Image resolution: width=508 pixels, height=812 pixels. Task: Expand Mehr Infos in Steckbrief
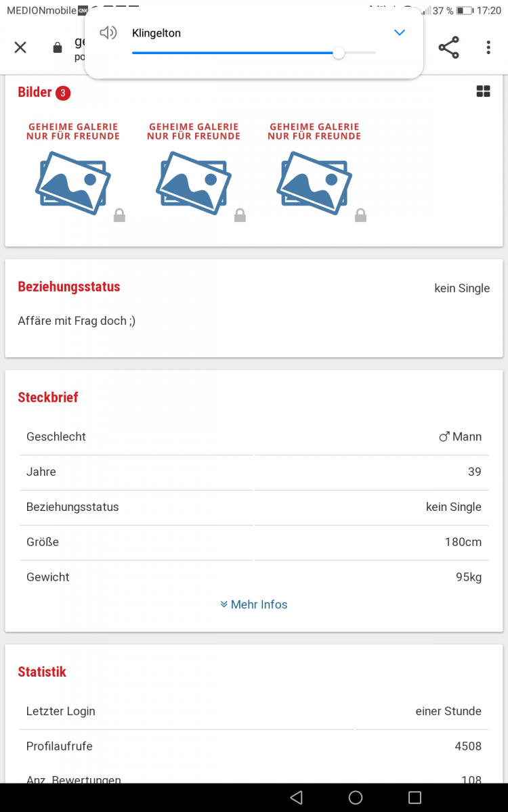pyautogui.click(x=254, y=604)
